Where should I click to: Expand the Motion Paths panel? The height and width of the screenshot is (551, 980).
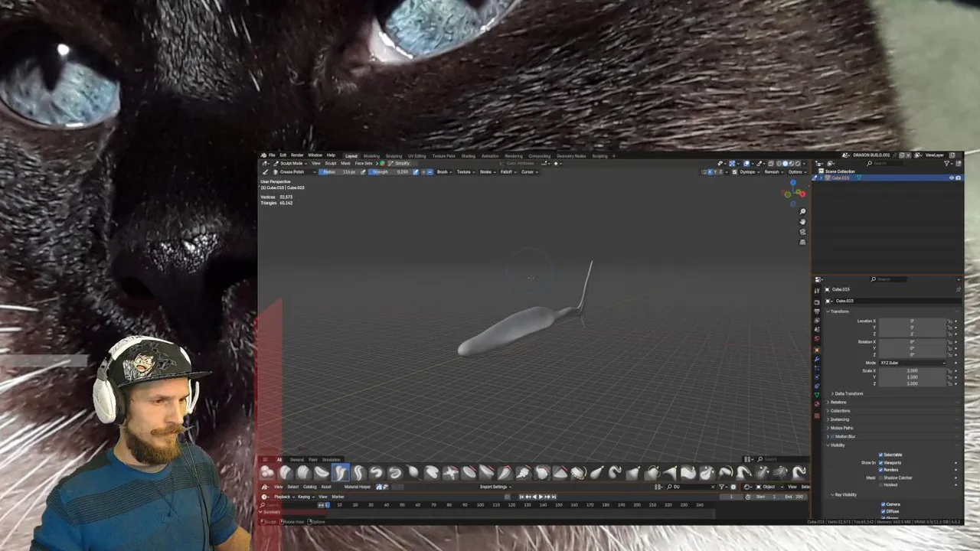[841, 428]
